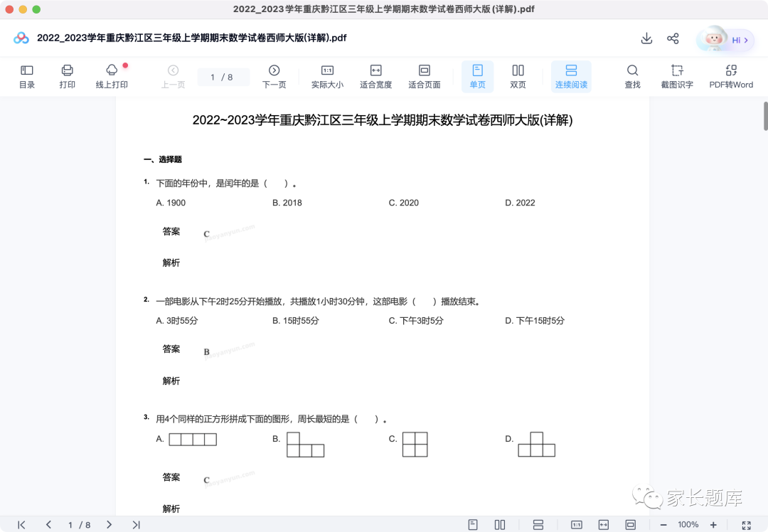The width and height of the screenshot is (768, 532).
Task: Zoom in with the plus button
Action: (714, 525)
